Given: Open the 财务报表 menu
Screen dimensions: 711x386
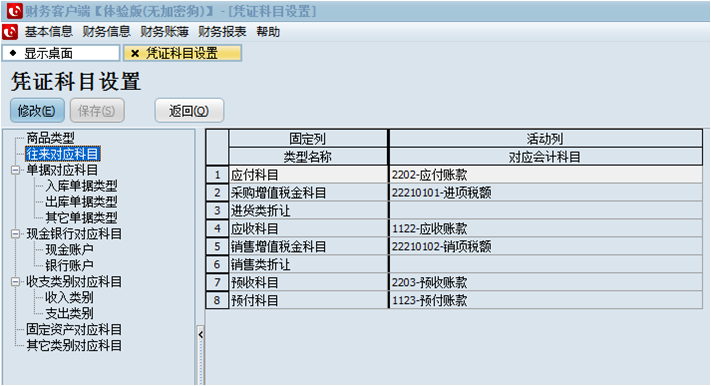Looking at the screenshot, I should coord(222,32).
